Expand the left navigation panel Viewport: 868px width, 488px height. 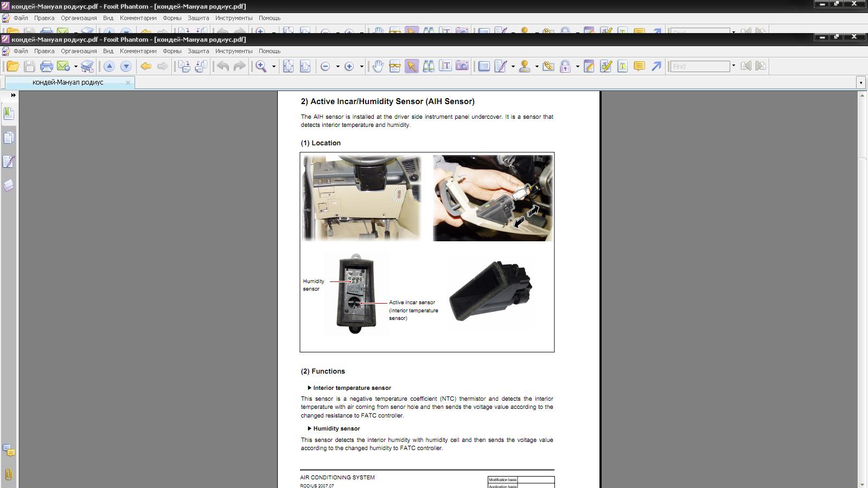pos(13,95)
